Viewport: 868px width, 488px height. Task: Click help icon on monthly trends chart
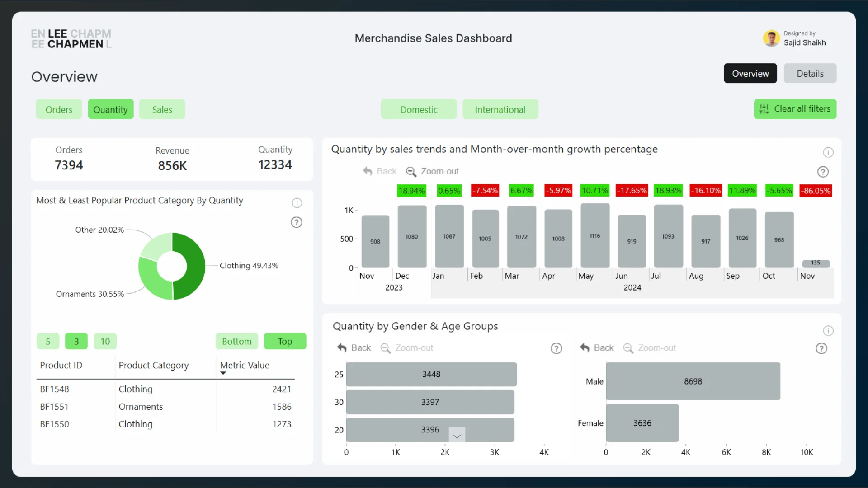pos(823,172)
